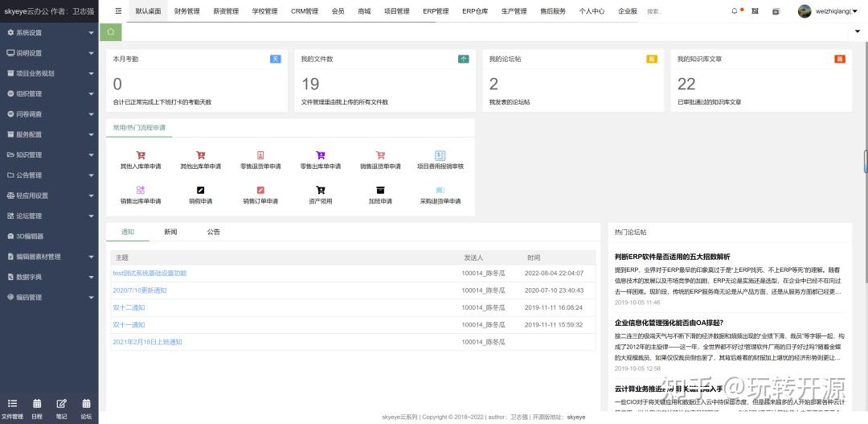Viewport: 868px width, 424px height.
Task: Expand 知识管理 sidebar section
Action: point(49,154)
